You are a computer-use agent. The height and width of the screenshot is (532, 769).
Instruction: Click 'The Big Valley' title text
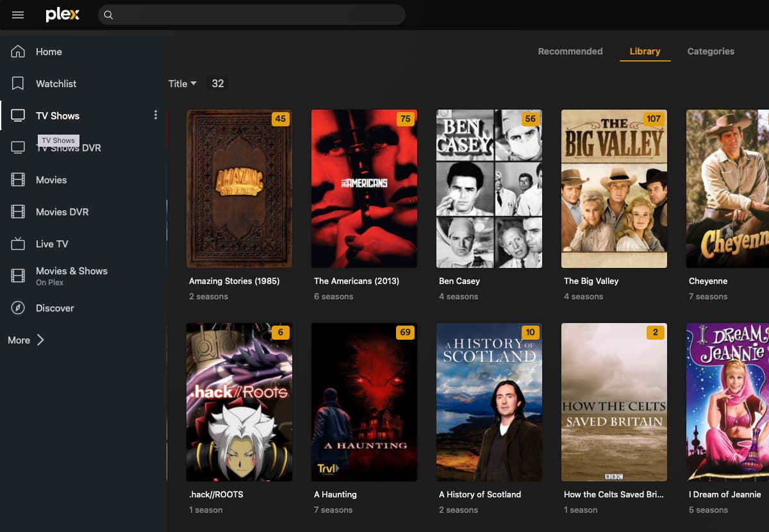pos(591,281)
